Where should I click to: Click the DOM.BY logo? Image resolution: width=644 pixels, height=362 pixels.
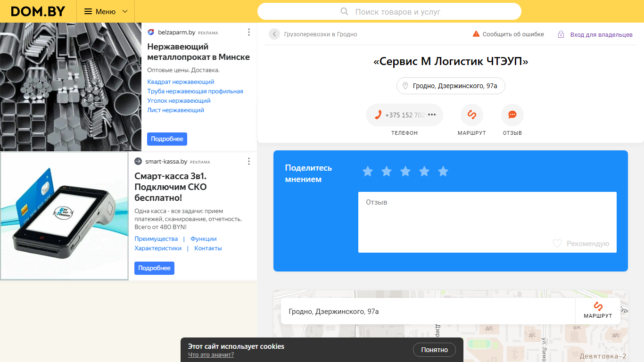coord(38,11)
